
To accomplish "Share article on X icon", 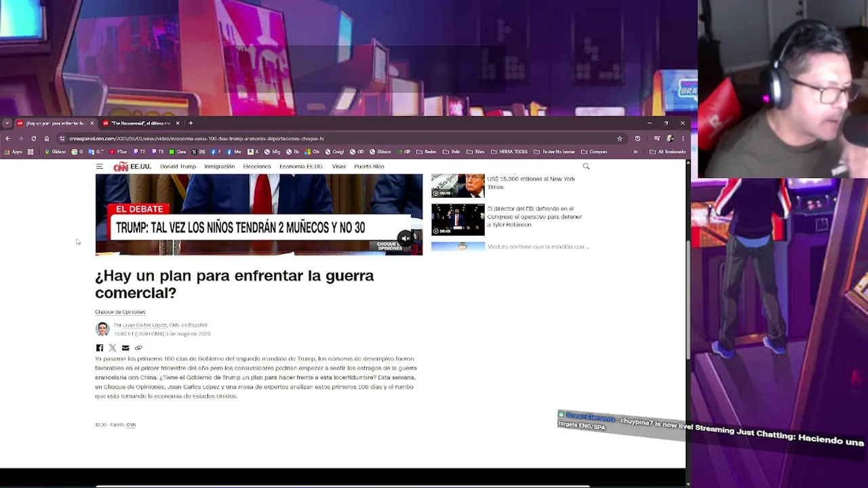I will click(113, 348).
